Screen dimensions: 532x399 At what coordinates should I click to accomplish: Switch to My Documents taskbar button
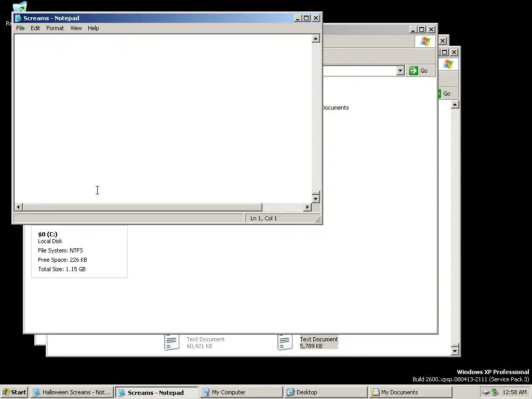(410, 392)
